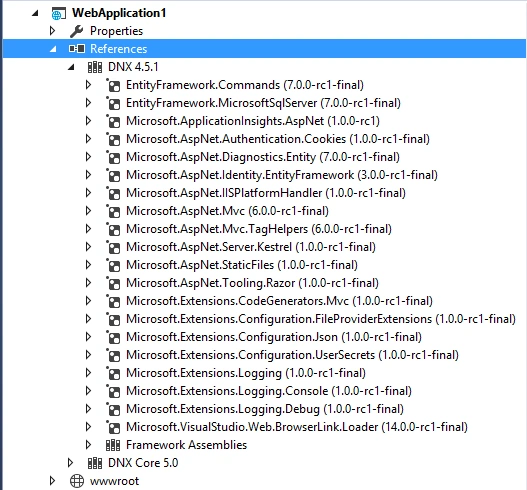The height and width of the screenshot is (490, 527).
Task: Click the Configuration.Json package icon
Action: coord(113,337)
